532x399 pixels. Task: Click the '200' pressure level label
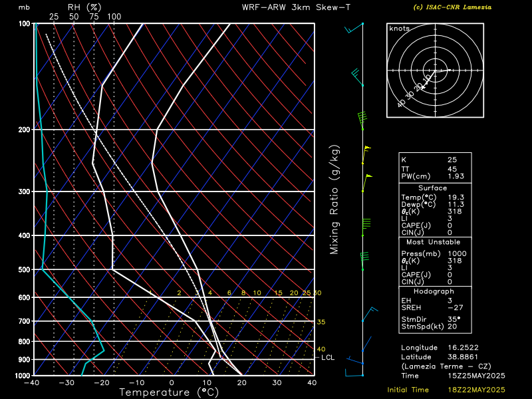coord(24,130)
